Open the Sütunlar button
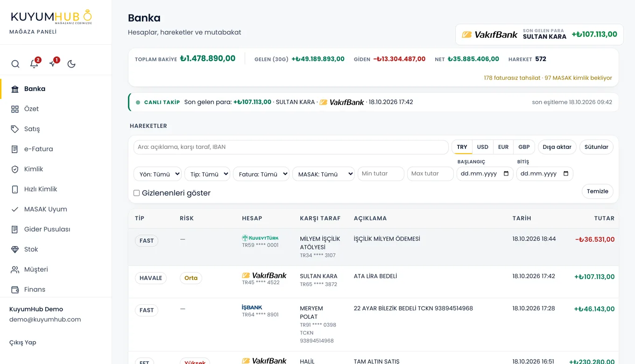 point(596,147)
